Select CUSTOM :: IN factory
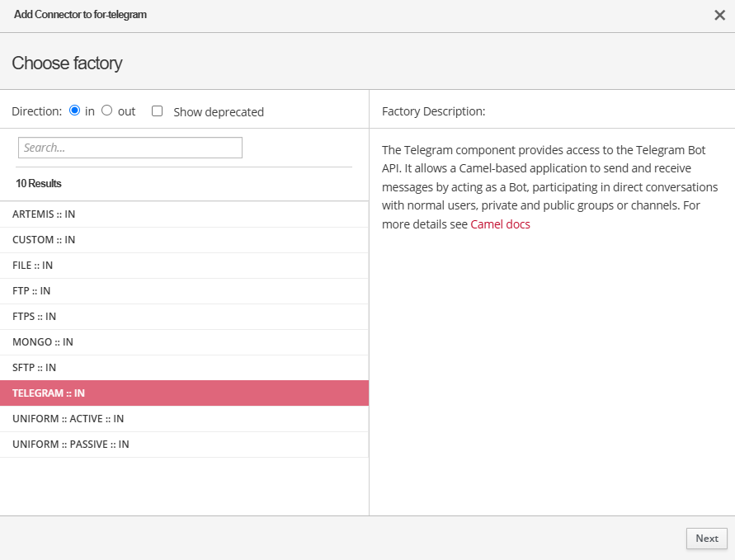Screen dimensions: 735x560 tap(44, 240)
